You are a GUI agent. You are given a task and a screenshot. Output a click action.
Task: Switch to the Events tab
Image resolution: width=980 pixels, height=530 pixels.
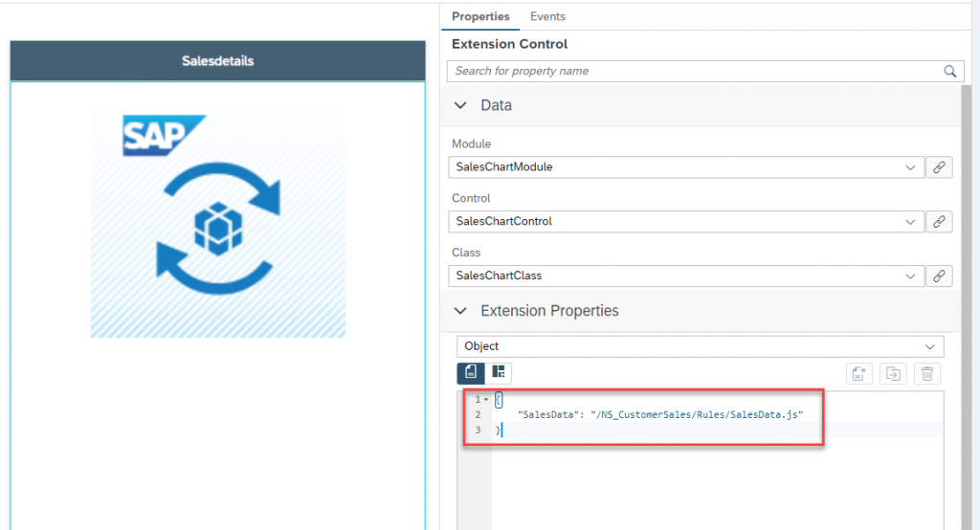pyautogui.click(x=547, y=17)
